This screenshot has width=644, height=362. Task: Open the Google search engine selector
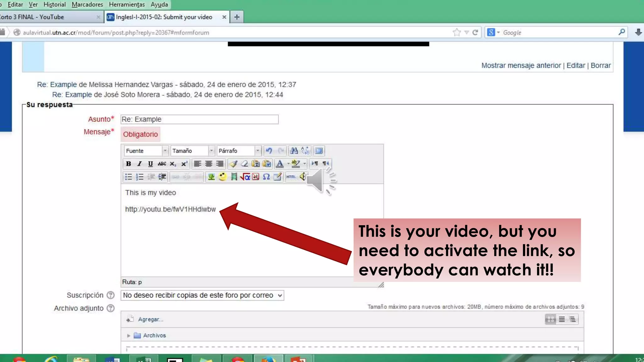(493, 32)
